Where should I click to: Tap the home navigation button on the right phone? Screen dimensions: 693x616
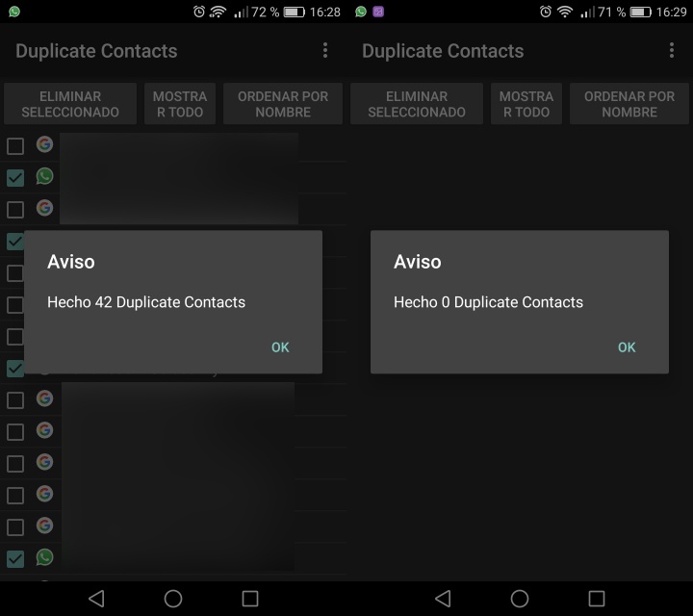(520, 599)
